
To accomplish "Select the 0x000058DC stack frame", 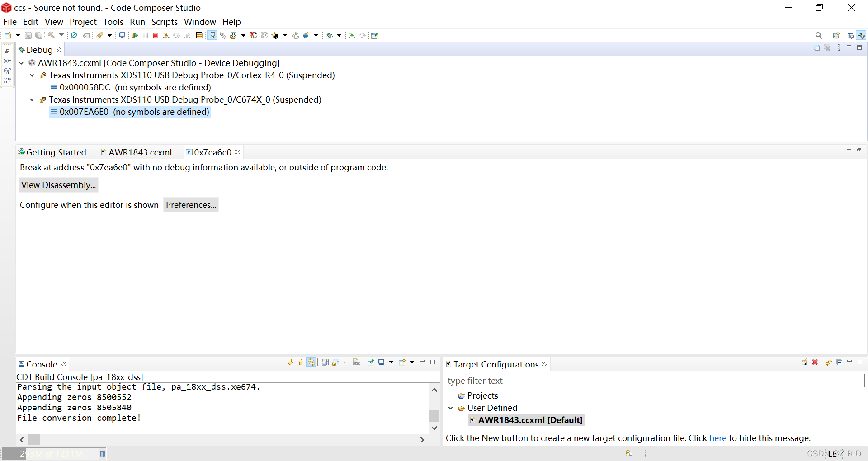I will 131,87.
